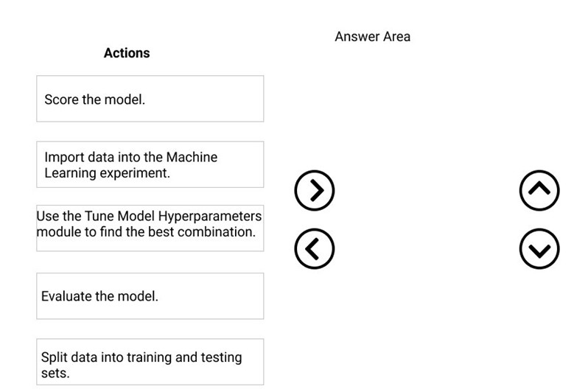Image resolution: width=588 pixels, height=392 pixels.
Task: Click the move down arrow icon
Action: (539, 248)
